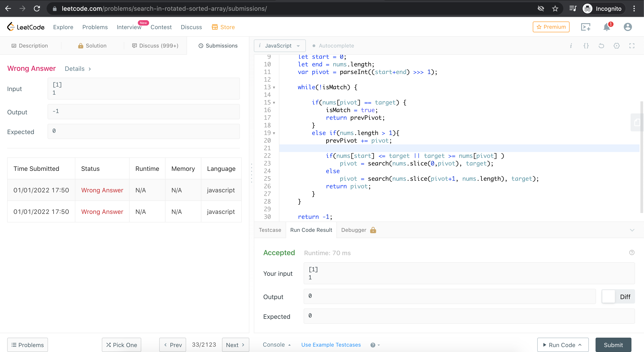Click Use Example Testcases link

(331, 345)
